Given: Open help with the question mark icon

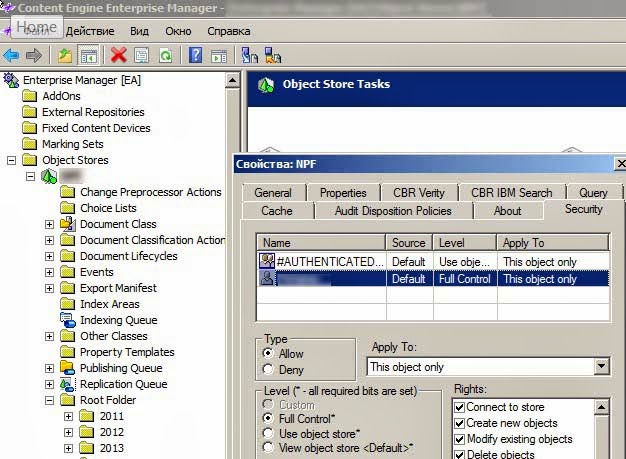Looking at the screenshot, I should coord(196,55).
